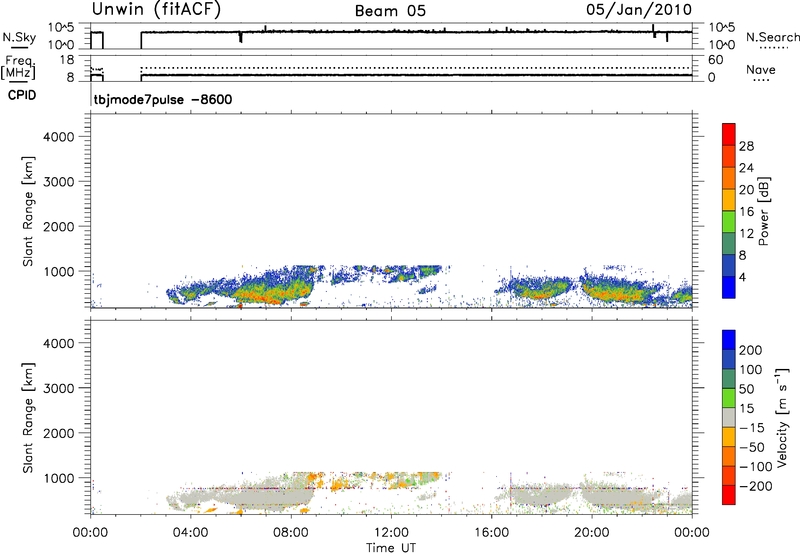
Task: Click the "tbjmode7pulse -8600" text
Action: (x=163, y=99)
